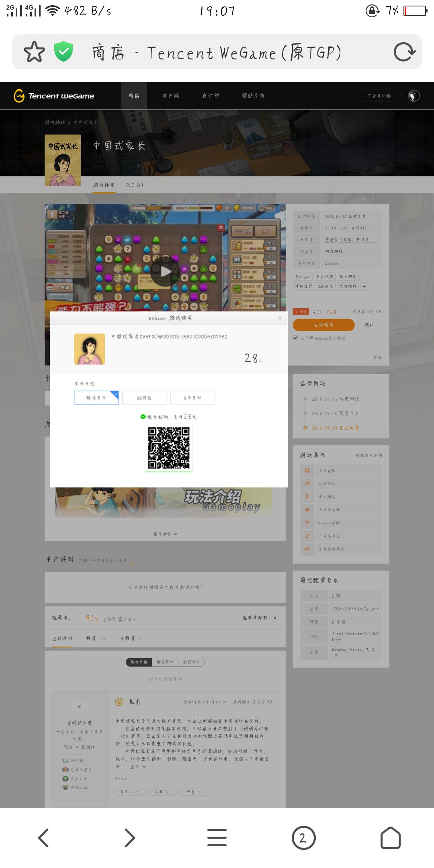The width and height of the screenshot is (434, 868).
Task: Open the user avatar in the header
Action: [x=414, y=96]
